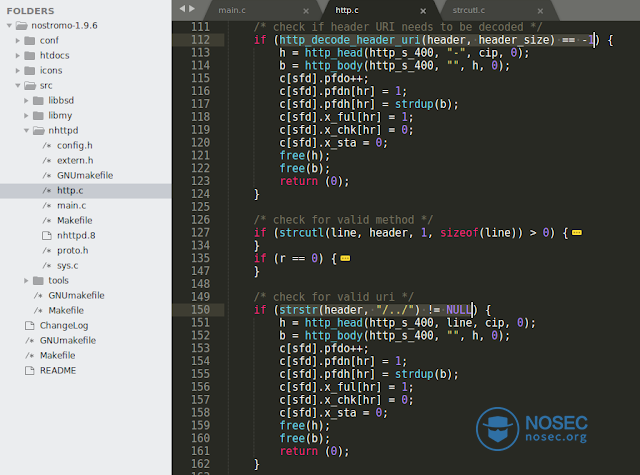Open the root-level GNUmakefile below ChangeLog

68,340
